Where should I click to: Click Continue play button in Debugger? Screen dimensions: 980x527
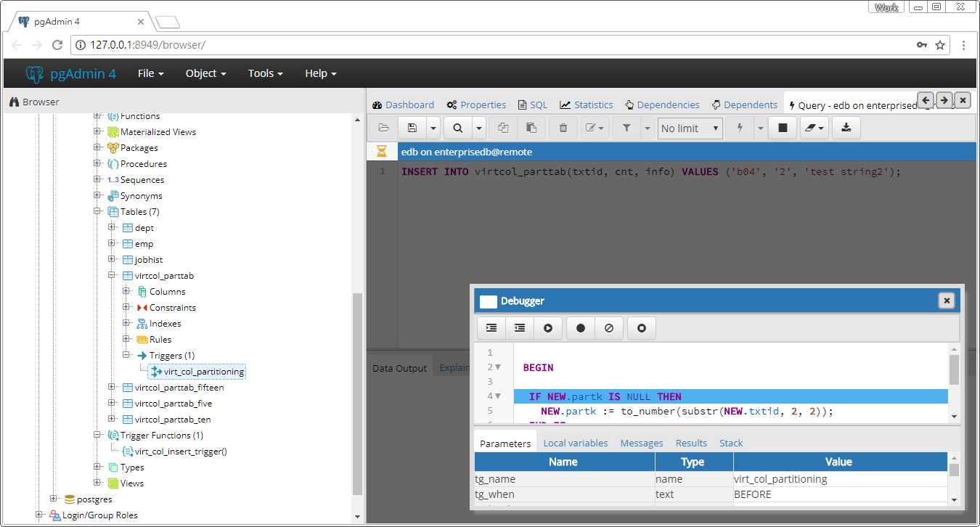[548, 328]
